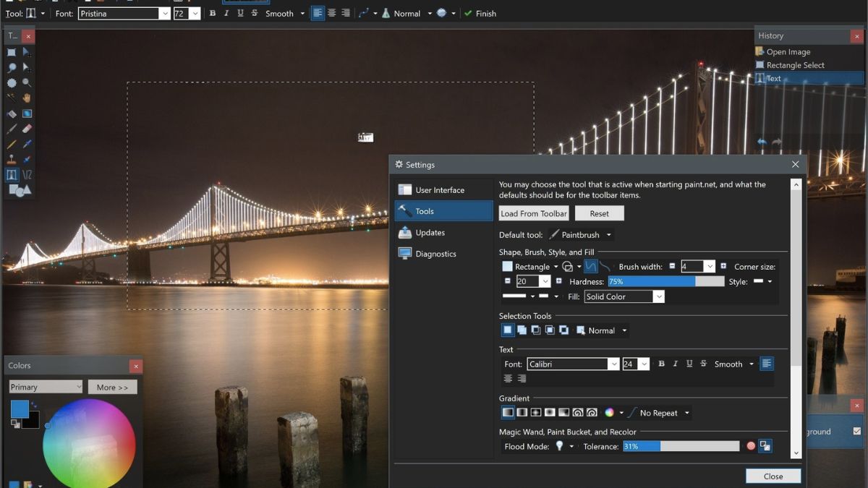Select the Clone Stamp tool

coord(12,159)
